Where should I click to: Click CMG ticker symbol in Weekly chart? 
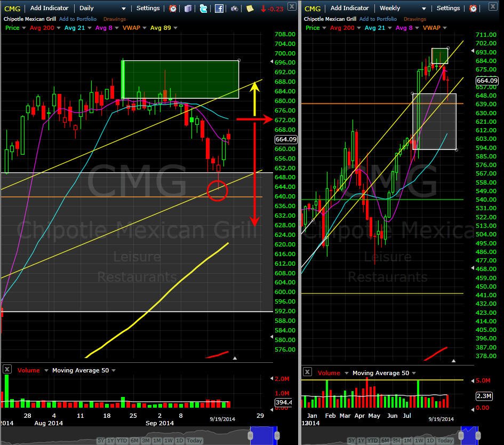[313, 9]
